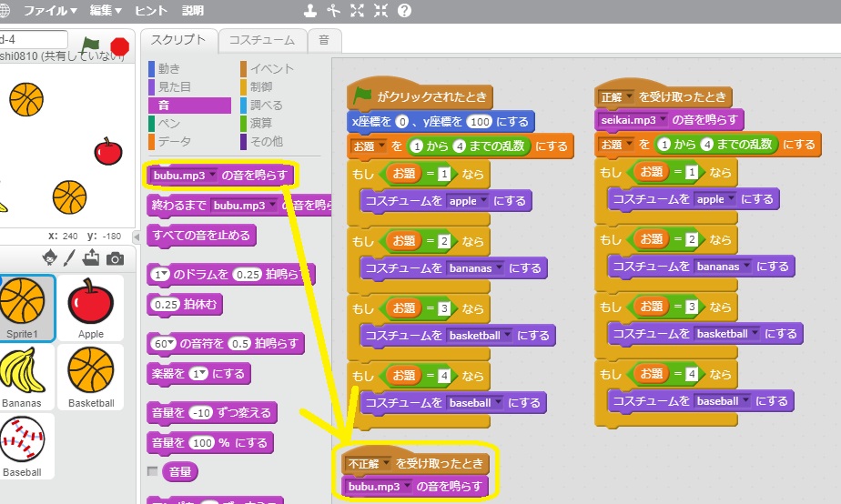Switch to the スクリプト tab
841x504 pixels.
[x=178, y=40]
